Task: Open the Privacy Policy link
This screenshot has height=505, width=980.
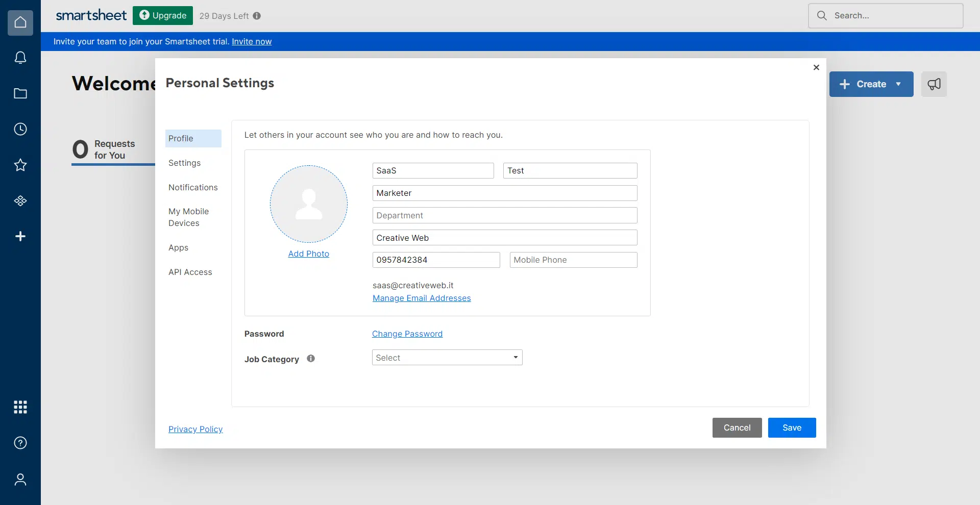Action: click(x=195, y=429)
